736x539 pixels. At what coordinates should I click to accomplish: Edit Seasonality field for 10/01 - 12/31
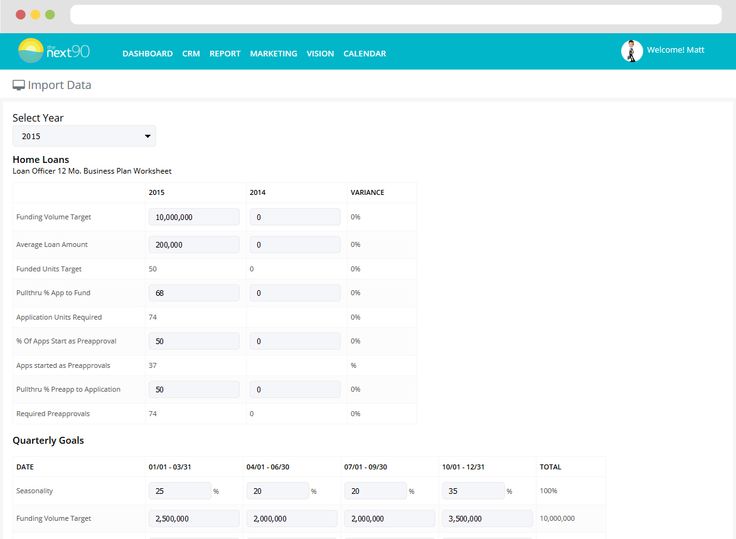(473, 491)
